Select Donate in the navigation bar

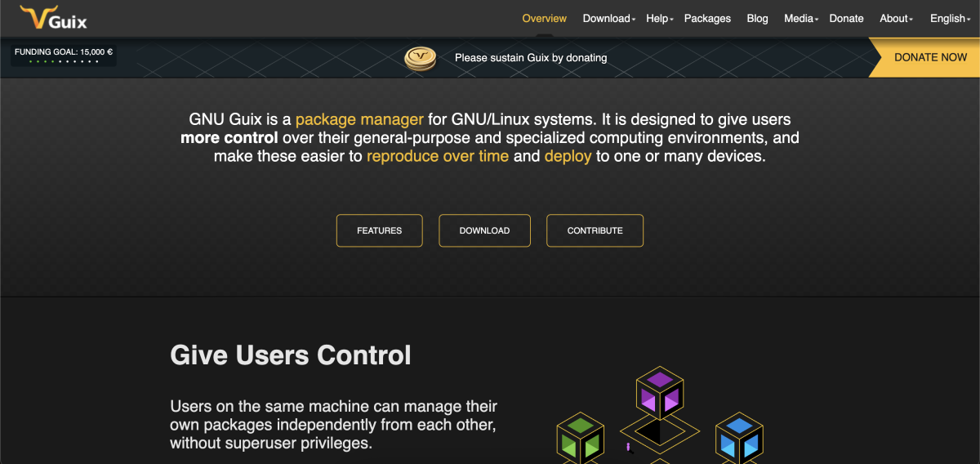pos(846,18)
